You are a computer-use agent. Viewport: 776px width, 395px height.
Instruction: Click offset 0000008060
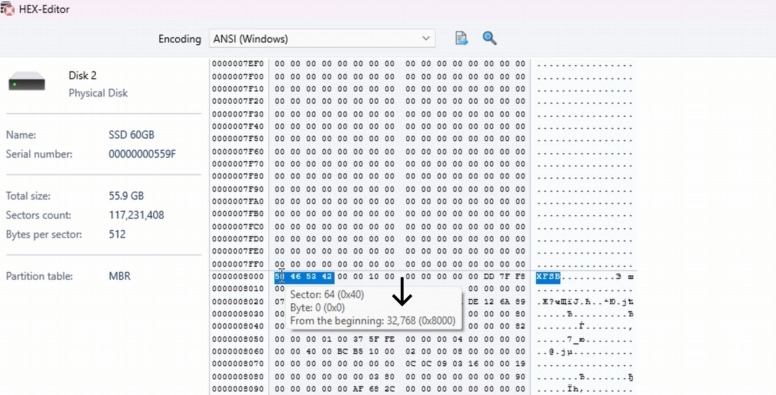pos(238,352)
